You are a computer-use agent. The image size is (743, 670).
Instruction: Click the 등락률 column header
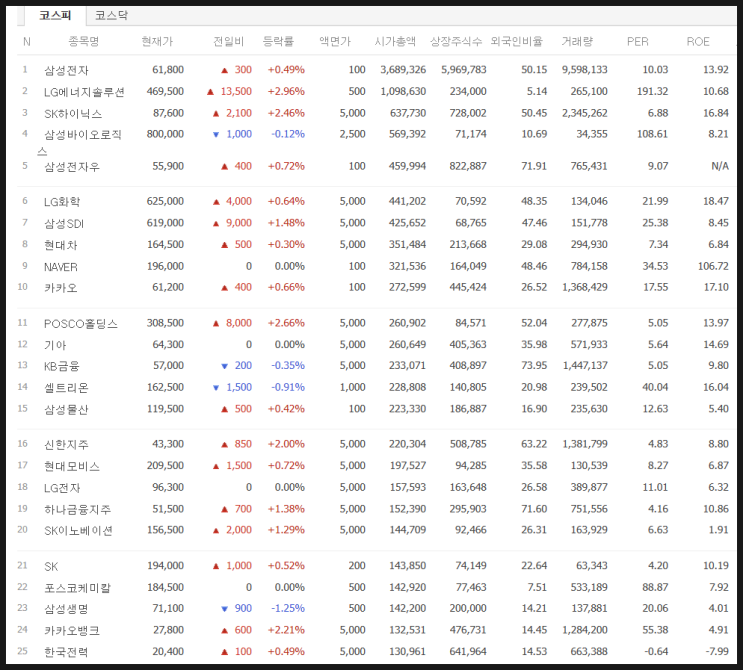pyautogui.click(x=279, y=42)
